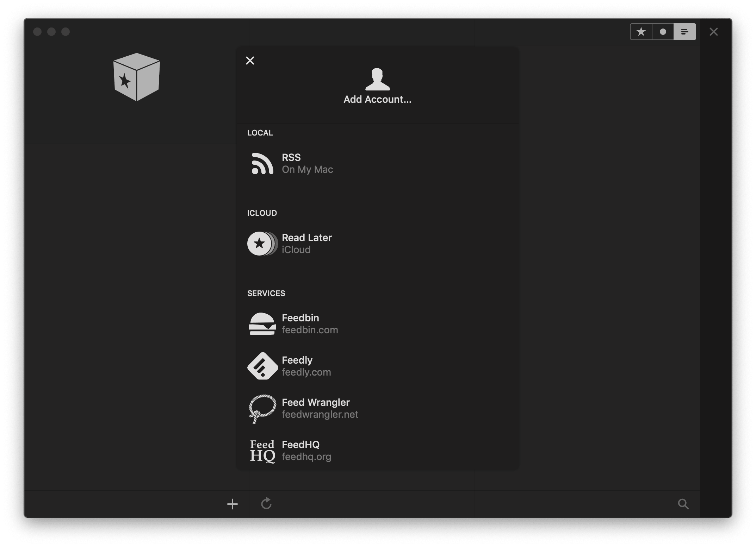
Task: Select the Read Later star icon
Action: click(x=262, y=244)
